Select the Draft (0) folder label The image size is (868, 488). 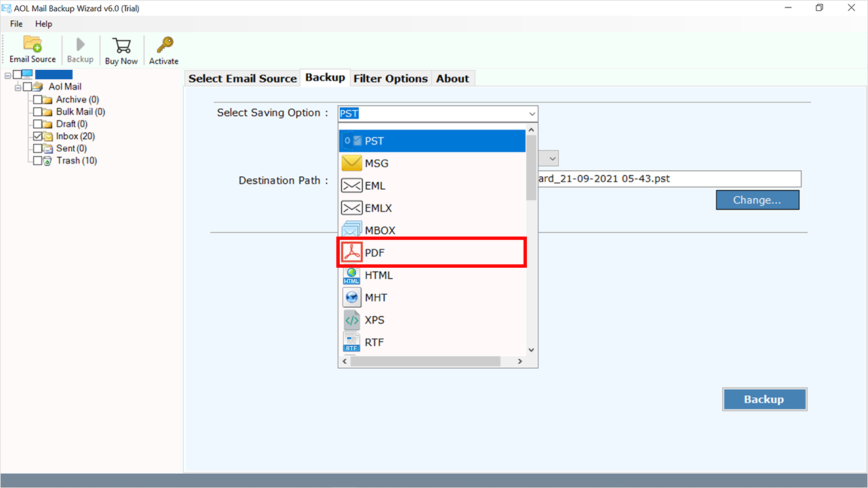click(72, 124)
